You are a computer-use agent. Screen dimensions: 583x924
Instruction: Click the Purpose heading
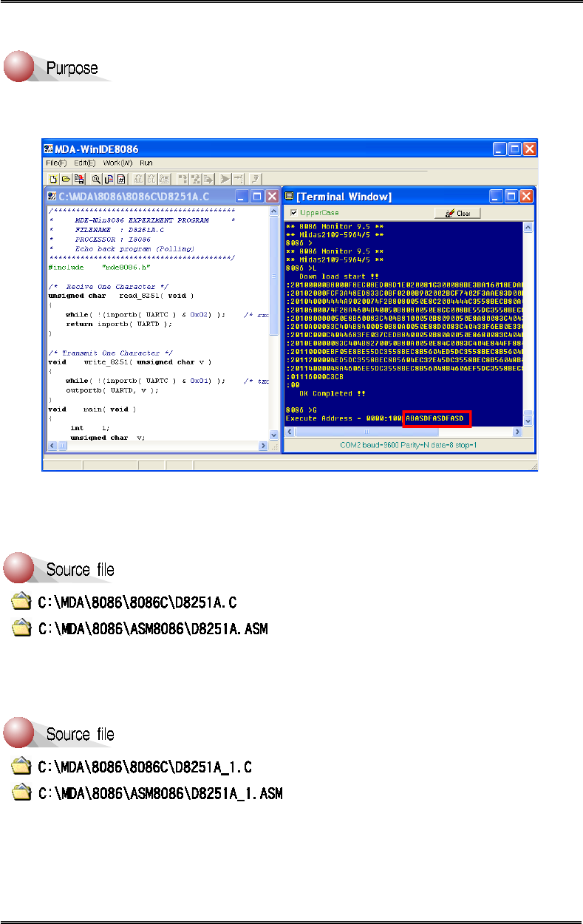coord(72,69)
